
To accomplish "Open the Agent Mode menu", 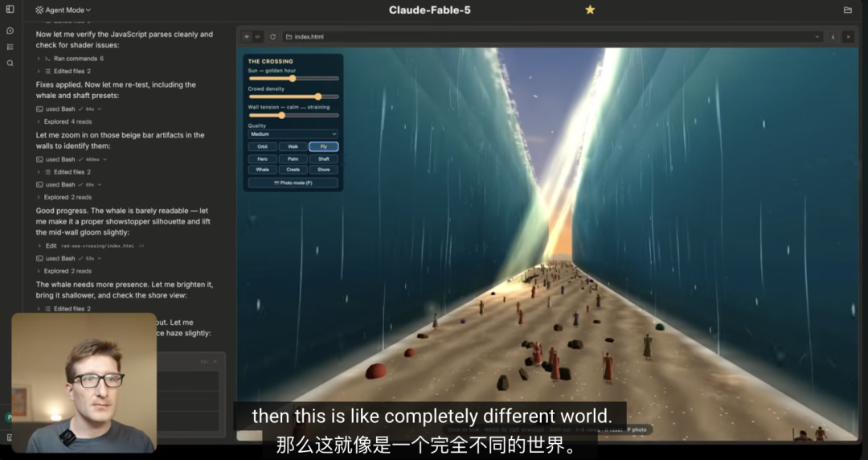I will [63, 10].
